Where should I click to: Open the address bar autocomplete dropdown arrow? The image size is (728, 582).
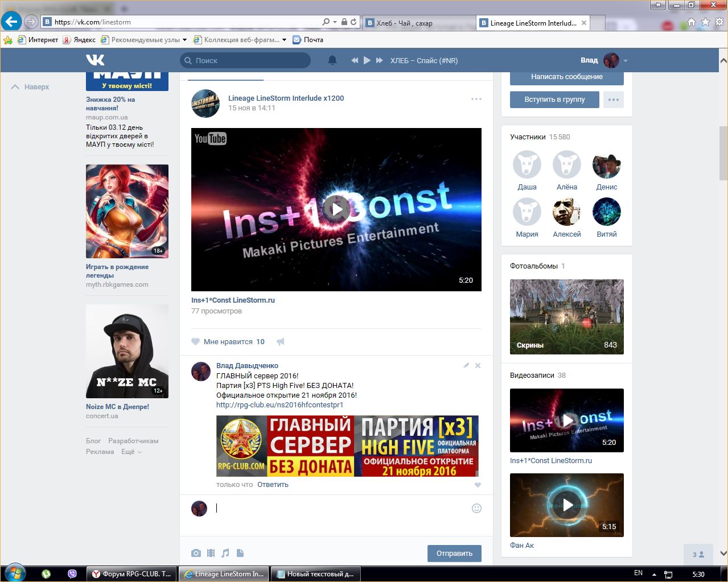334,22
